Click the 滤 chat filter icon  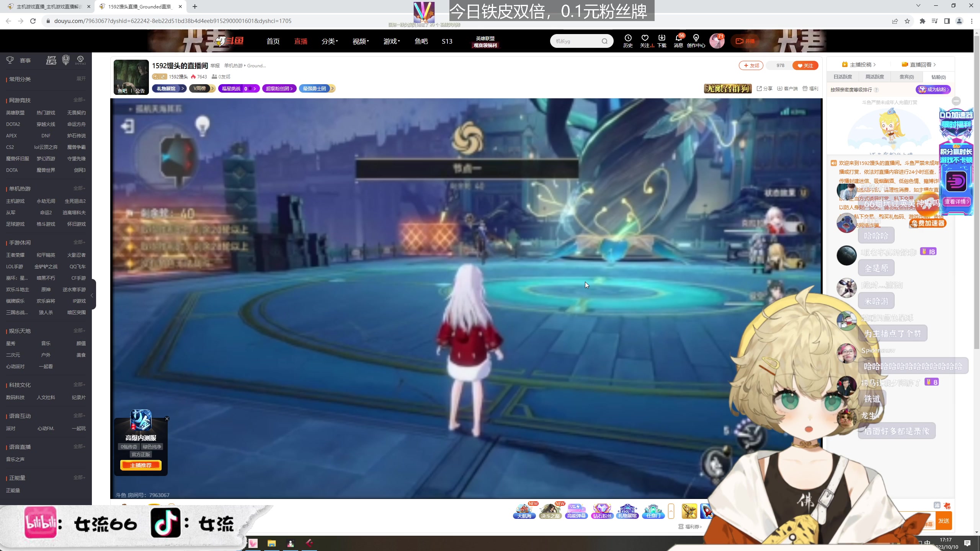[937, 505]
